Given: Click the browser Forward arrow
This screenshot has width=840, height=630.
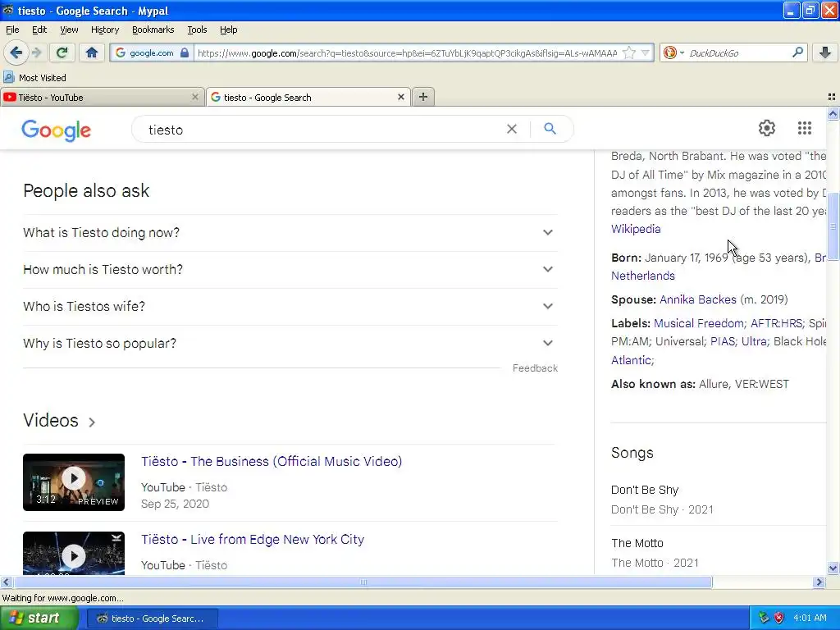Looking at the screenshot, I should 36,52.
